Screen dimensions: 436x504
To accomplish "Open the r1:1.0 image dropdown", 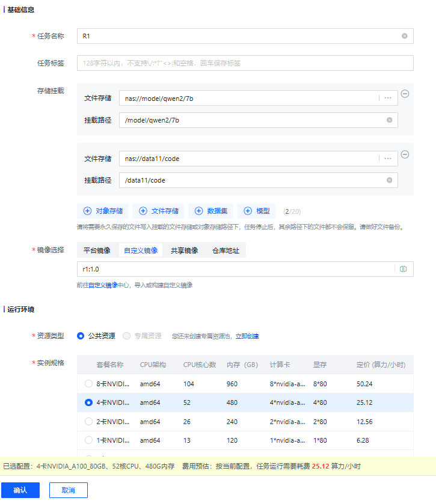I will (245, 269).
